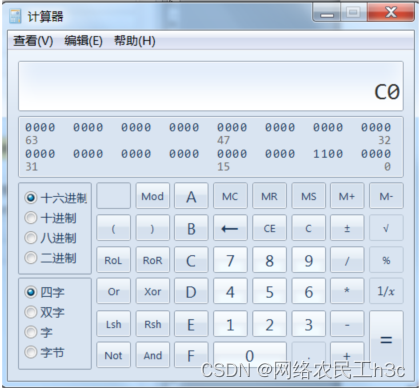Click the close parenthesis button
Image resolution: width=420 pixels, height=389 pixels.
153,228
